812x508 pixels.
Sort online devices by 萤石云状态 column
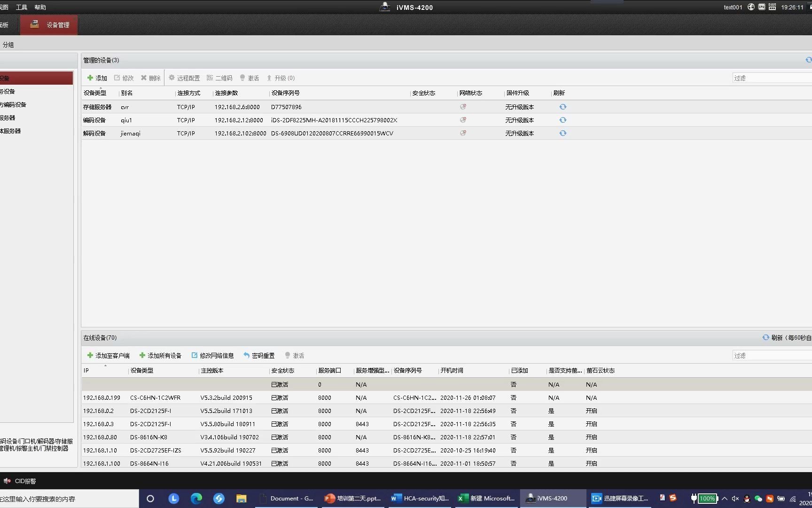coord(601,371)
